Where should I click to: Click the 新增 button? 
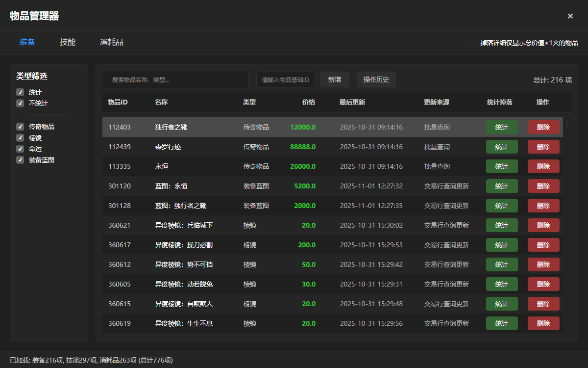335,79
